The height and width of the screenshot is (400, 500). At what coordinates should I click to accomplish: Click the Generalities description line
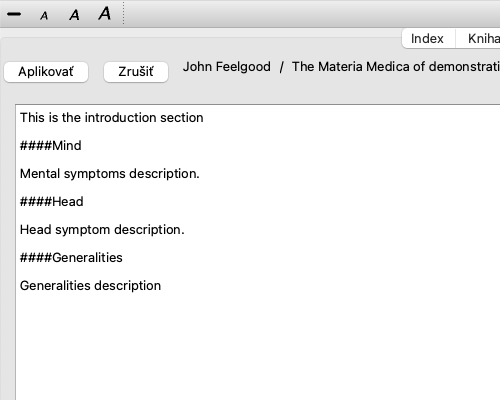(x=90, y=286)
